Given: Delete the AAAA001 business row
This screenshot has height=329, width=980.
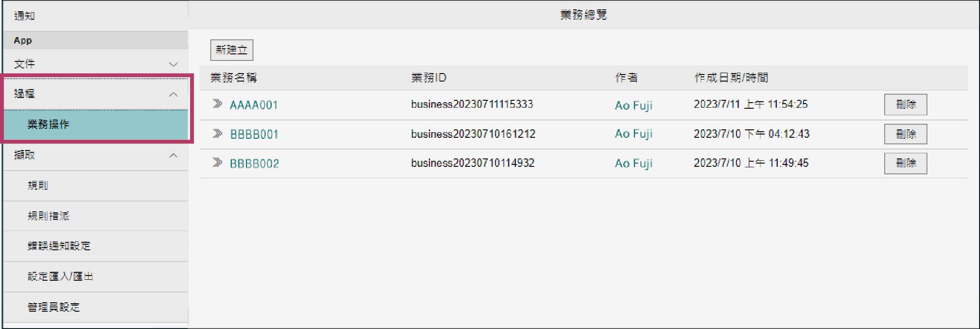Looking at the screenshot, I should (905, 105).
